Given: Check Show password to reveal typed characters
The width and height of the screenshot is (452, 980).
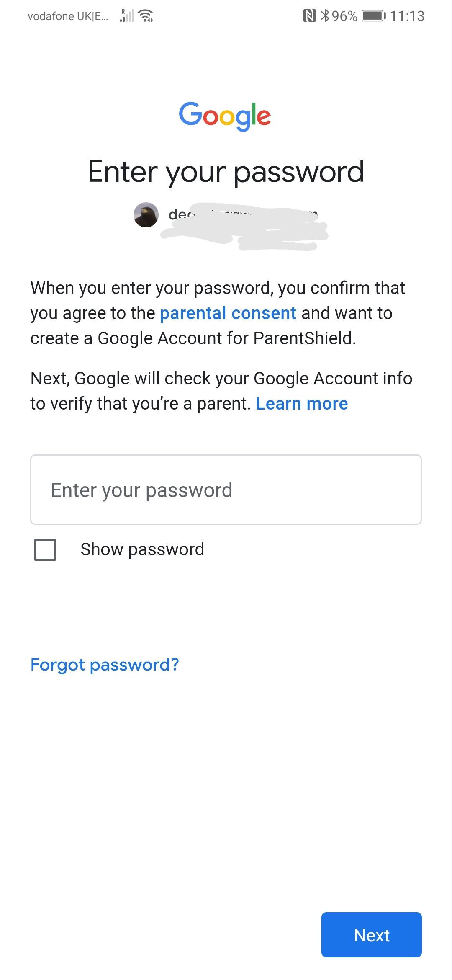Looking at the screenshot, I should coord(44,549).
